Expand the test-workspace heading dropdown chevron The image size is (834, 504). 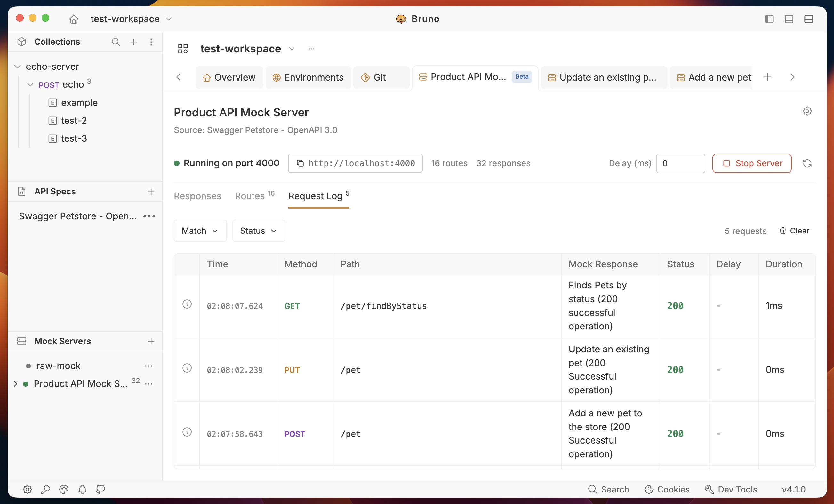coord(292,49)
